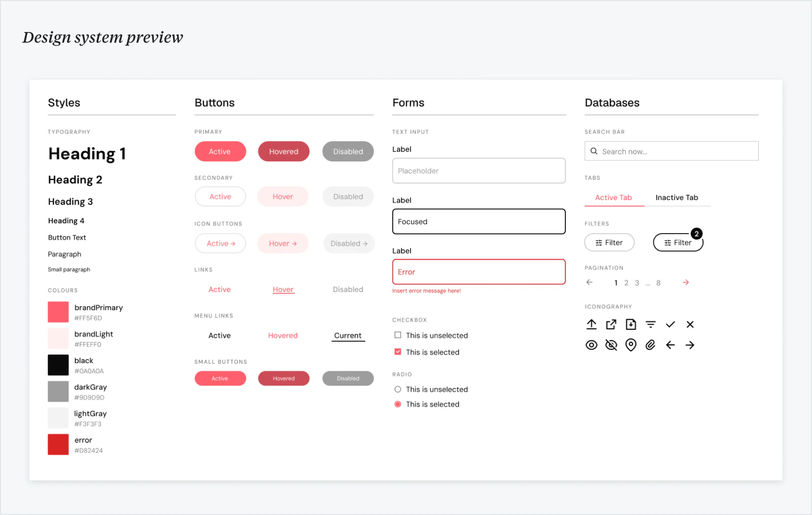The width and height of the screenshot is (812, 515).
Task: Switch to the Inactive Tab
Action: (677, 198)
